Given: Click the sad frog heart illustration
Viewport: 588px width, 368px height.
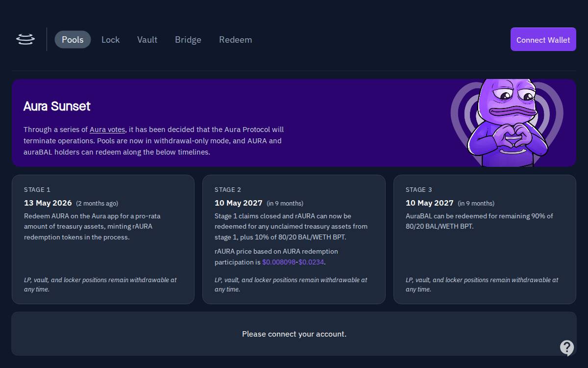Looking at the screenshot, I should coord(507,123).
